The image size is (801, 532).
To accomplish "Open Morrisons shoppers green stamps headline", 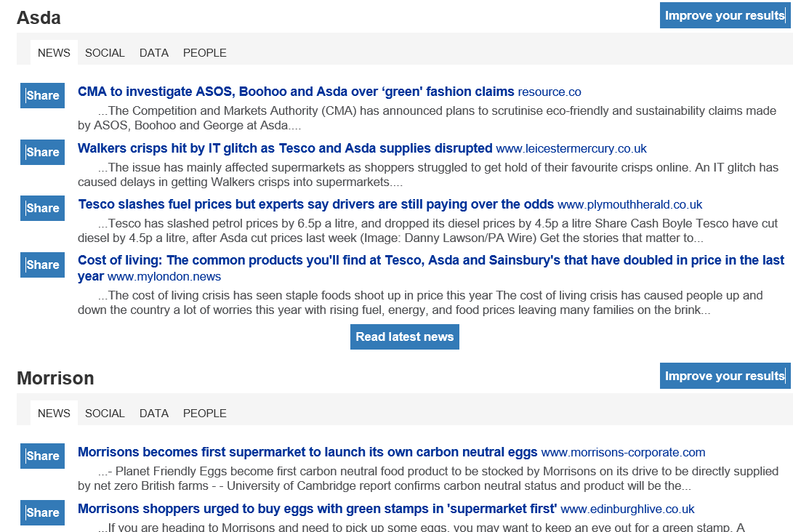I will pyautogui.click(x=317, y=509).
